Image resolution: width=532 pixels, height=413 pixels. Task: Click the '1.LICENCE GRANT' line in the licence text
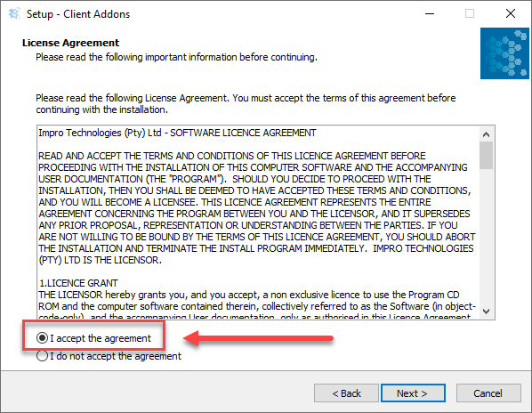pyautogui.click(x=78, y=283)
